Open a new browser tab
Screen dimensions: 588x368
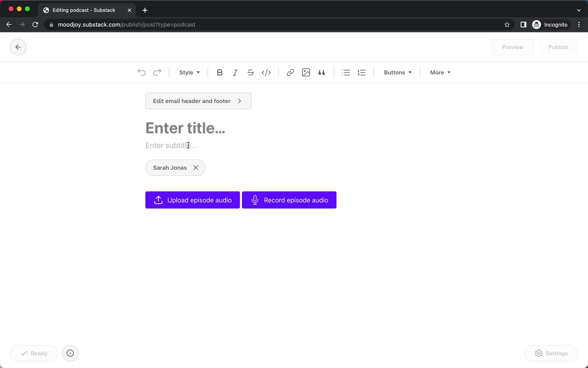point(145,10)
